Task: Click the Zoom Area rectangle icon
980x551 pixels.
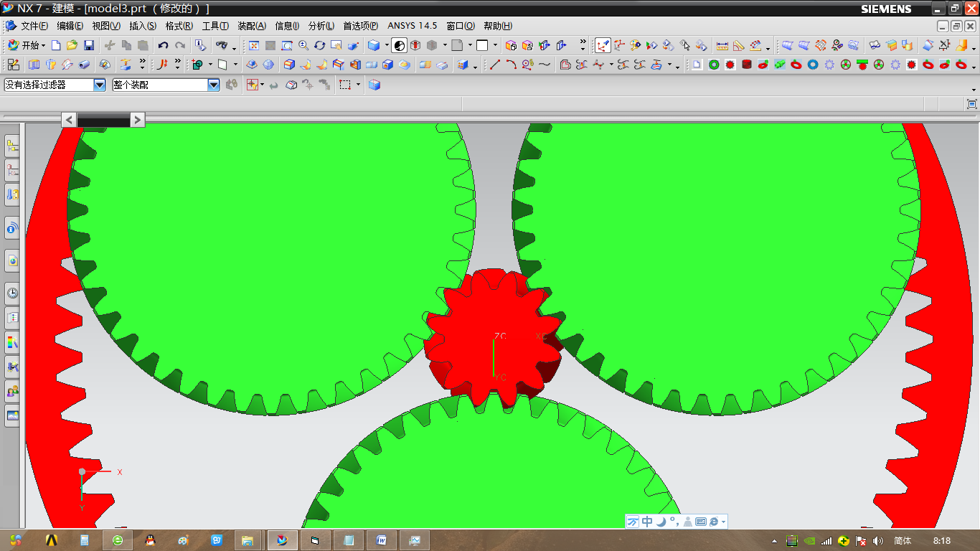Action: pos(287,45)
